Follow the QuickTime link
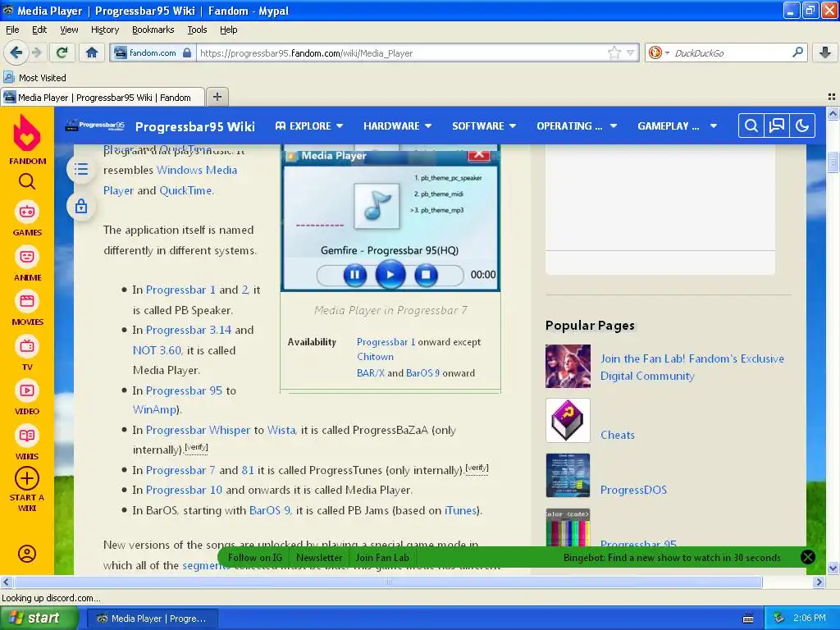The width and height of the screenshot is (840, 630). coord(185,190)
